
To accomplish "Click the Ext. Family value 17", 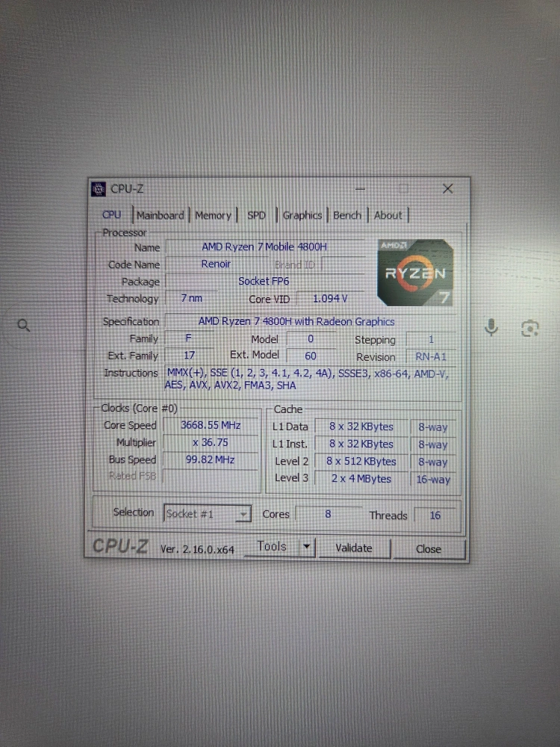I will [189, 356].
